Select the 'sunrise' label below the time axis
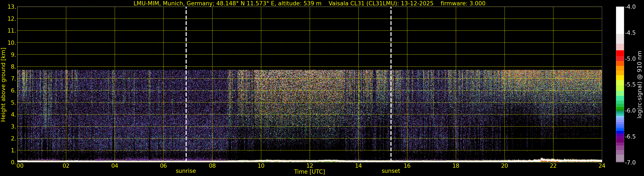Image resolution: width=644 pixels, height=176 pixels. pyautogui.click(x=186, y=171)
